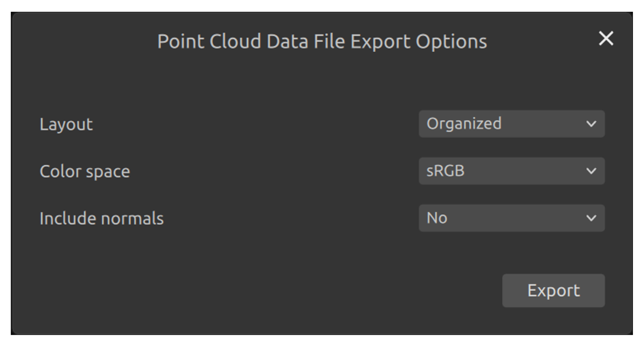Open the Color space dropdown

pyautogui.click(x=511, y=171)
